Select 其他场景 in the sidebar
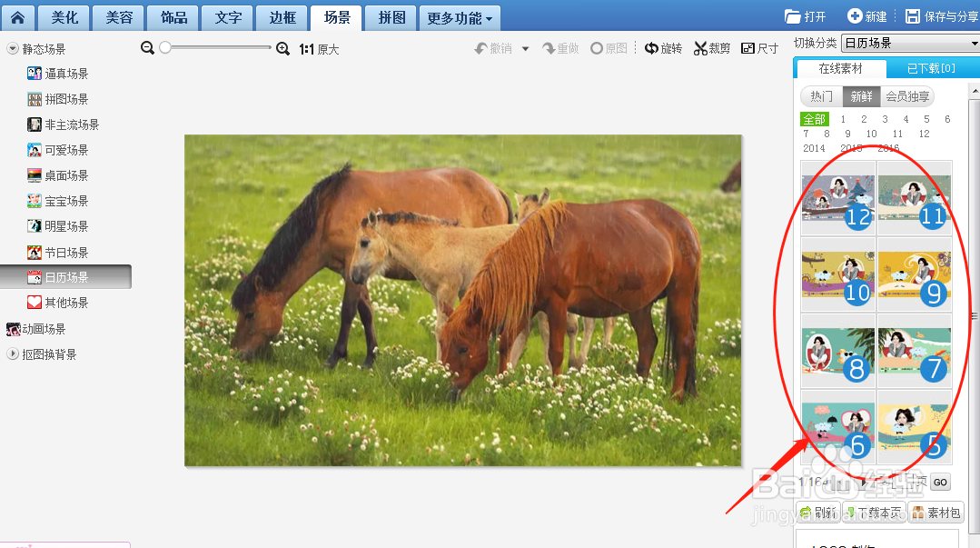980x548 pixels. pos(57,303)
